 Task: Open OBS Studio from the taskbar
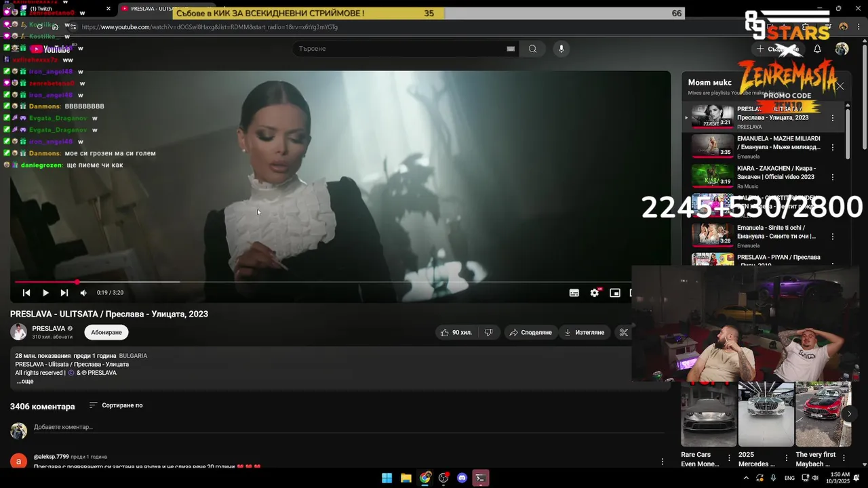click(x=443, y=478)
